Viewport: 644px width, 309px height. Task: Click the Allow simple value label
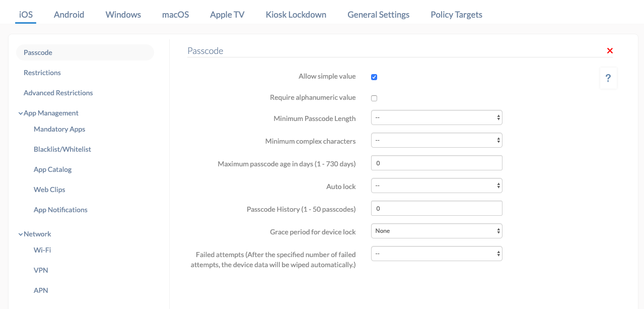click(327, 77)
